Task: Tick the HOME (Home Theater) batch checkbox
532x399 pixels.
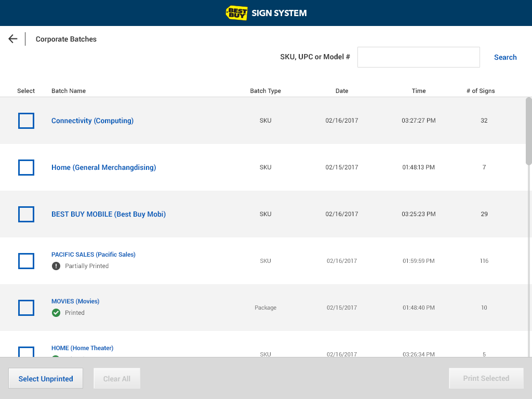Action: click(26, 352)
